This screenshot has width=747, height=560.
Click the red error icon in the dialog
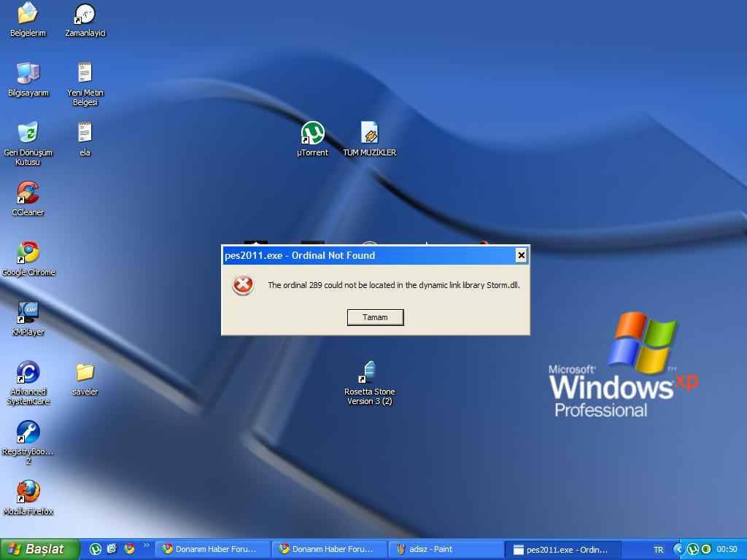coord(243,285)
